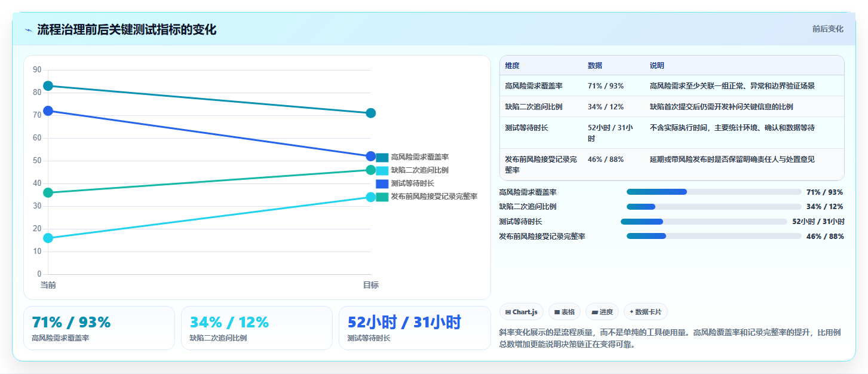Image resolution: width=868 pixels, height=374 pixels.
Task: Click the 前后变化 label in header
Action: click(827, 29)
